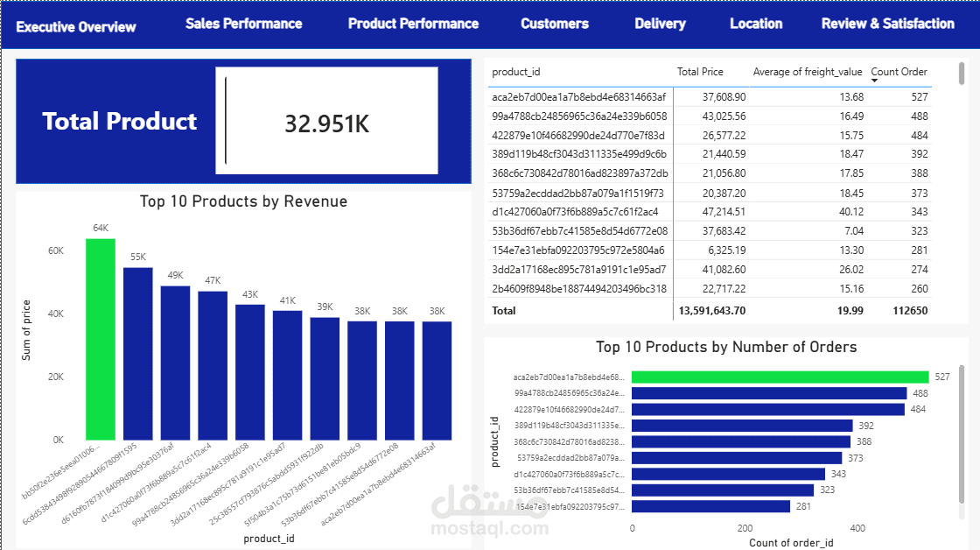Sort by Average of freight_value header
The width and height of the screenshot is (980, 550).
[808, 72]
